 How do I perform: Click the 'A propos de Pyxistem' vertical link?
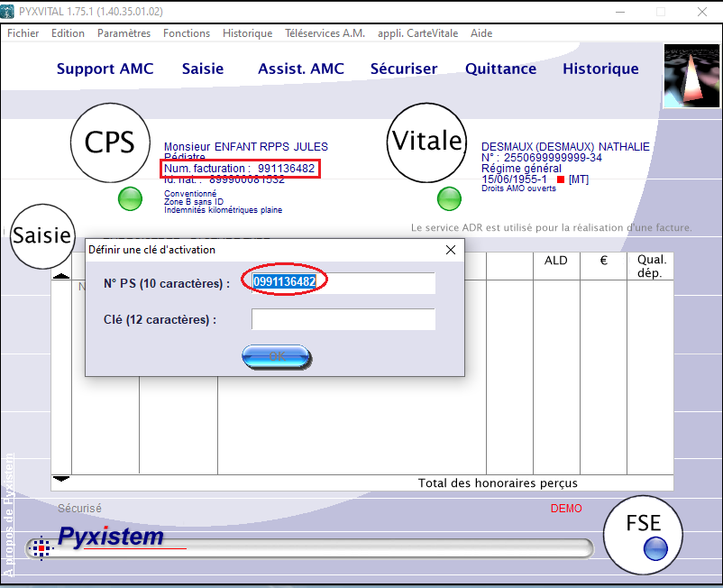pyautogui.click(x=8, y=515)
